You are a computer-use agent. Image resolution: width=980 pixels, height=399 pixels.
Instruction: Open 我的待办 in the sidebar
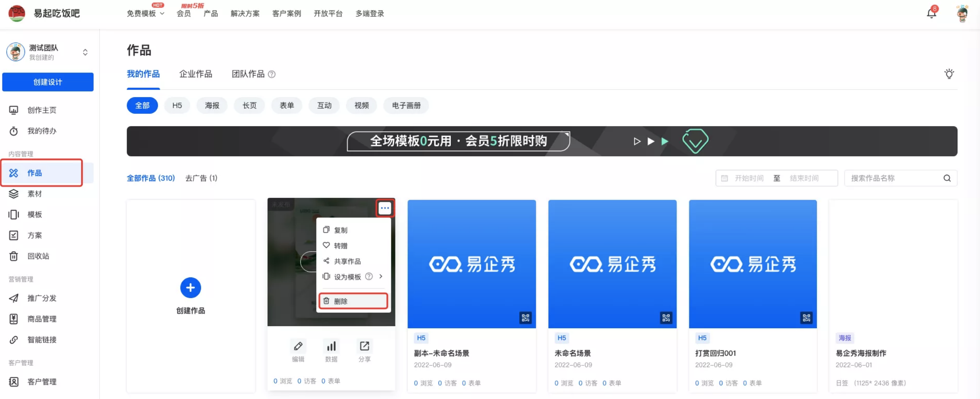click(42, 131)
